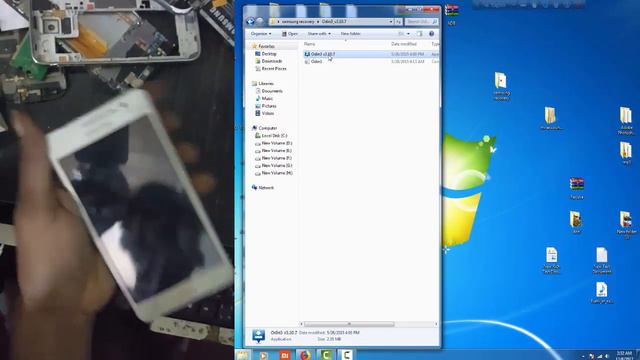Click the Open button in the toolbar
This screenshot has height=360, width=640.
[x=290, y=33]
